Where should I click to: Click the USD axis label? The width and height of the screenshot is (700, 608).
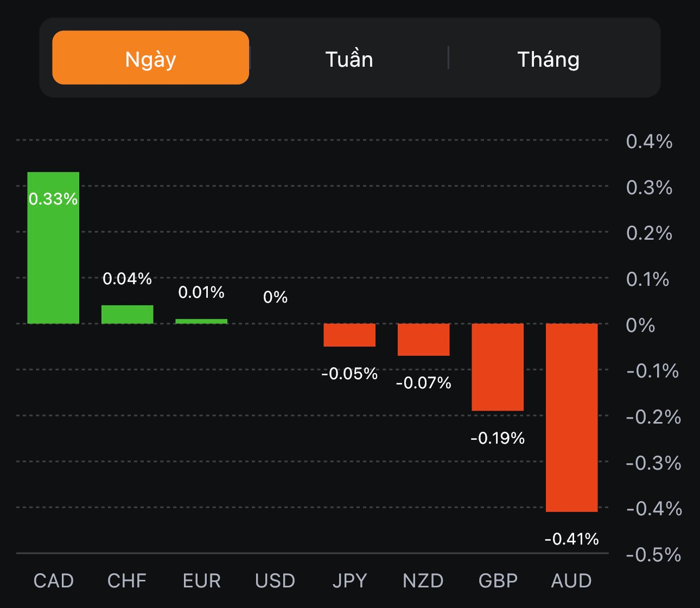pos(275,581)
